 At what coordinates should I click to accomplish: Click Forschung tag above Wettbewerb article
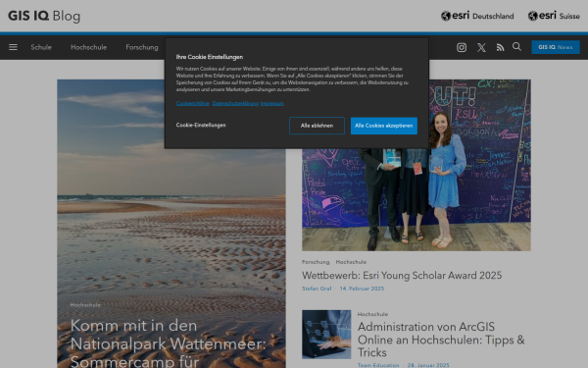(316, 262)
